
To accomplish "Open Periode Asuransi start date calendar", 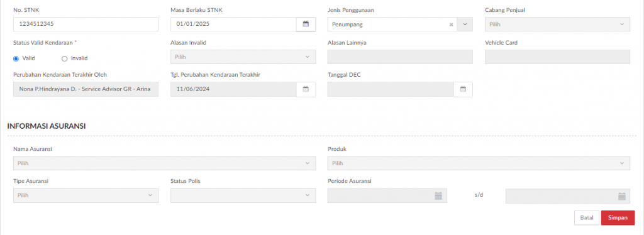I will pos(438,195).
